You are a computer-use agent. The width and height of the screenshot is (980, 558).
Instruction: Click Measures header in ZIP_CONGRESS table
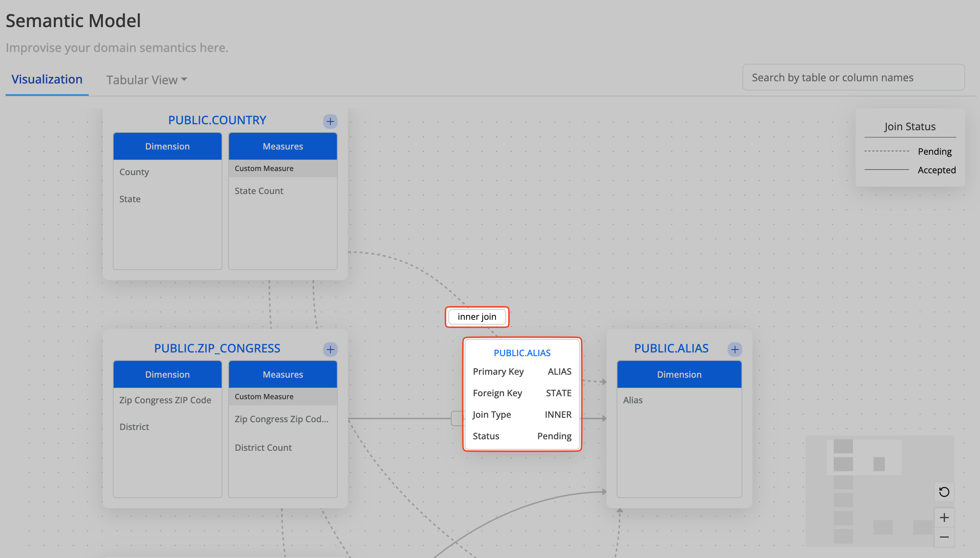pyautogui.click(x=282, y=374)
